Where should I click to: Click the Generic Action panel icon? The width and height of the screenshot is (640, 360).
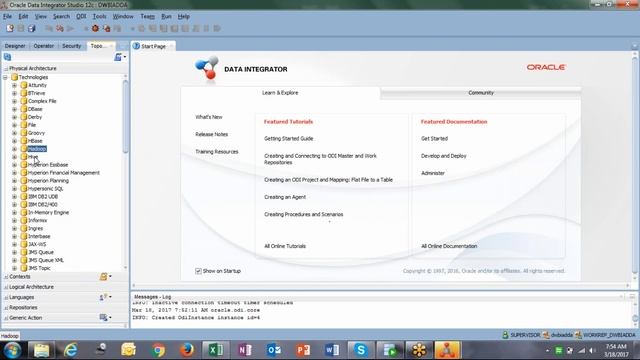103,318
